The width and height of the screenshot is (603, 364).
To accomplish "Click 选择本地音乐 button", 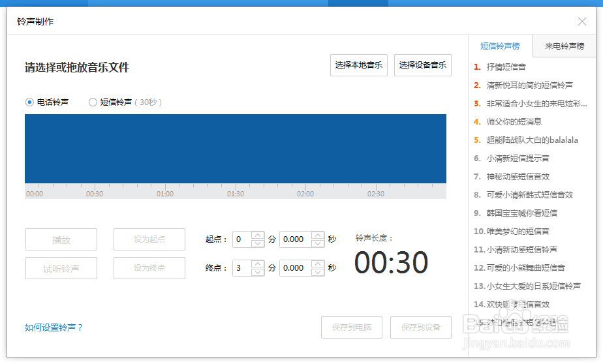I will 359,65.
